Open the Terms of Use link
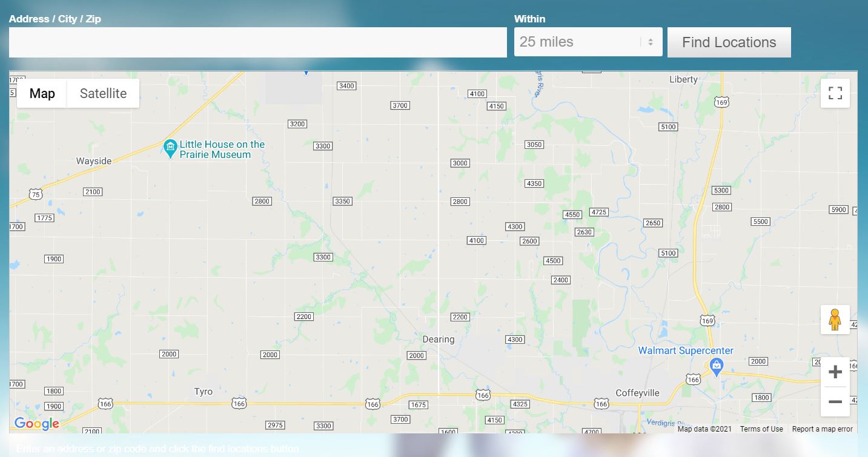The width and height of the screenshot is (868, 457). pos(761,429)
